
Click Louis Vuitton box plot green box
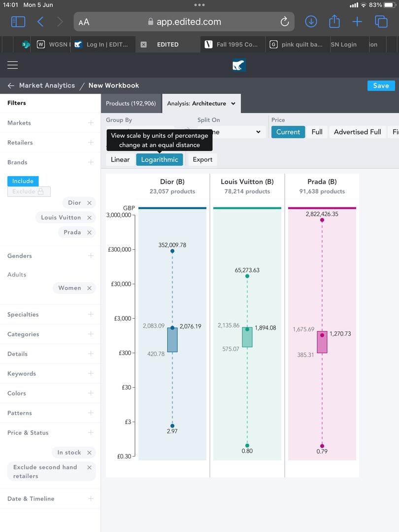[247, 337]
